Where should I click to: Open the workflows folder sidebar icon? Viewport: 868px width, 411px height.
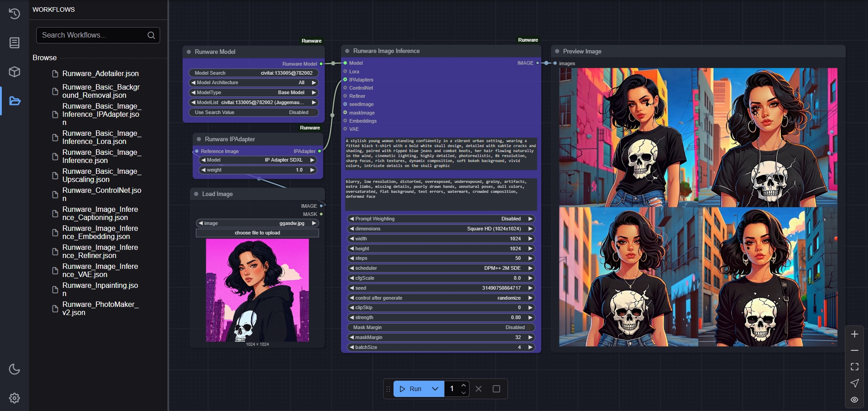click(x=14, y=100)
